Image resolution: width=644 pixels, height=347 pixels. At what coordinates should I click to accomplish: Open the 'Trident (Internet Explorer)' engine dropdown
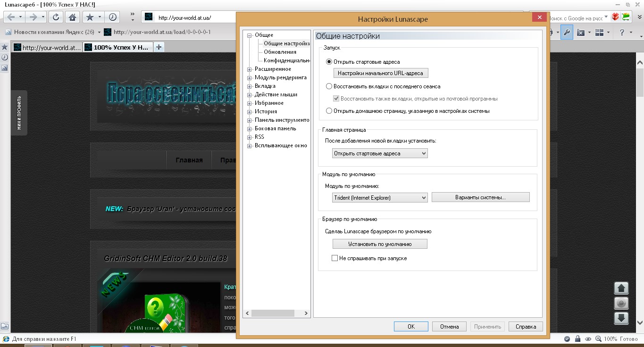click(380, 198)
